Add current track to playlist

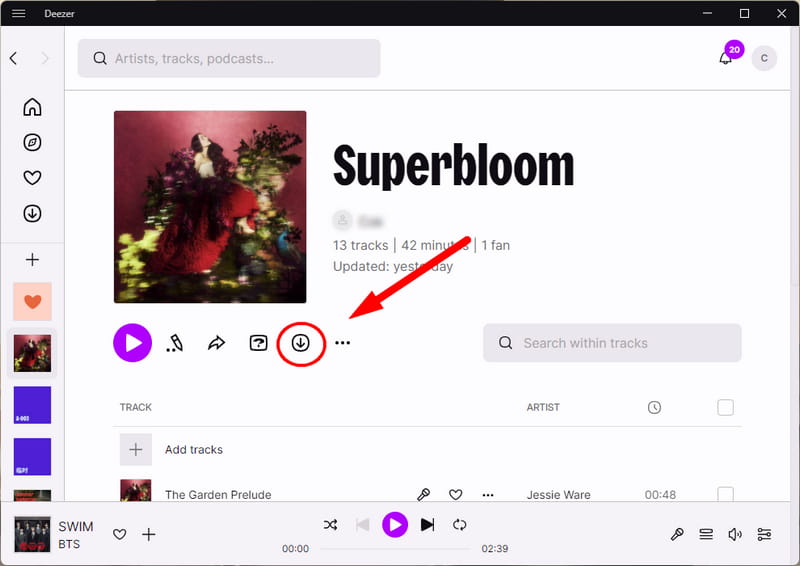148,534
